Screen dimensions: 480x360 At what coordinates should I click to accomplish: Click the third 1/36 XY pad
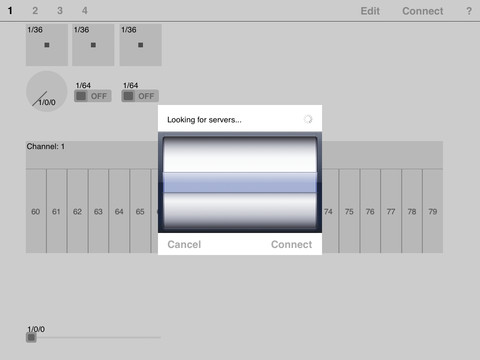[141, 45]
